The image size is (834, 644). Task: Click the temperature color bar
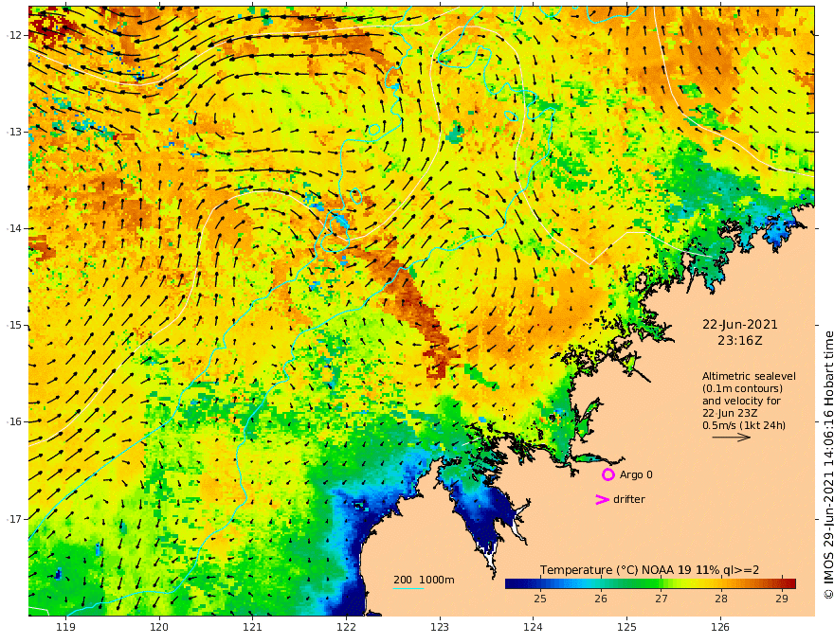pos(650,583)
